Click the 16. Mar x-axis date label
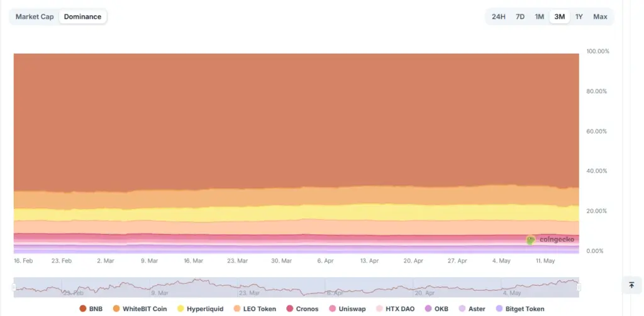Viewport: 644px width, 316px height. click(194, 261)
